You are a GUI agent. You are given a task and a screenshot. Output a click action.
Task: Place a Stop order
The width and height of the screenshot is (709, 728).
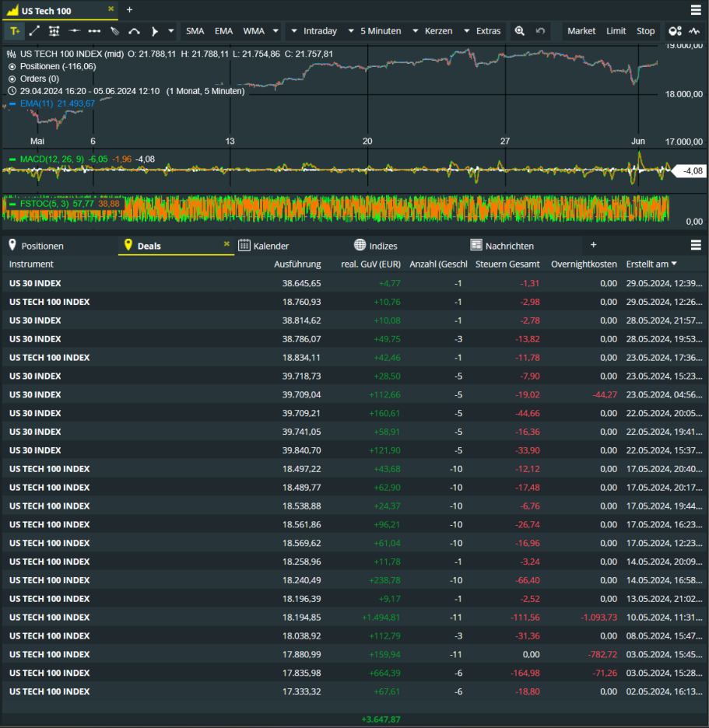(645, 31)
